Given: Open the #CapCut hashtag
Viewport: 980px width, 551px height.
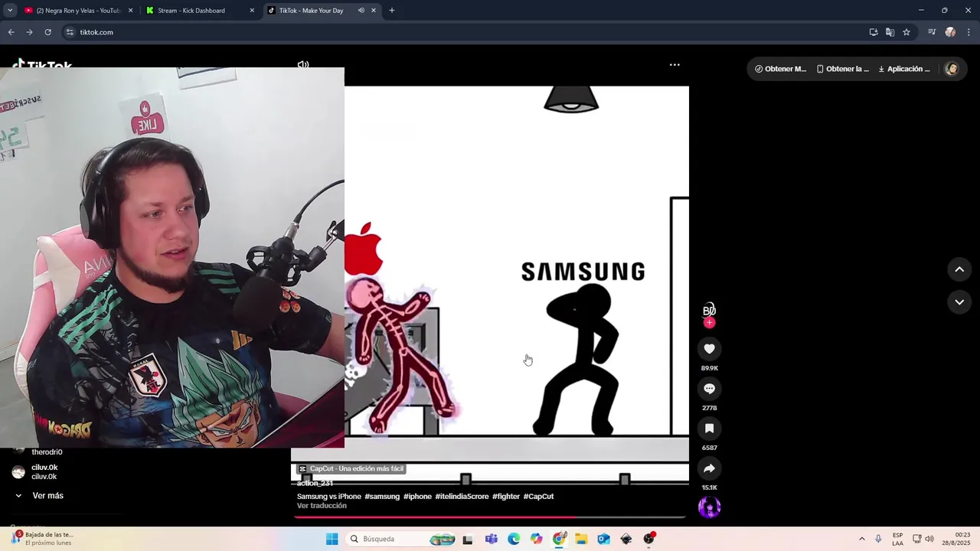Looking at the screenshot, I should 538,497.
